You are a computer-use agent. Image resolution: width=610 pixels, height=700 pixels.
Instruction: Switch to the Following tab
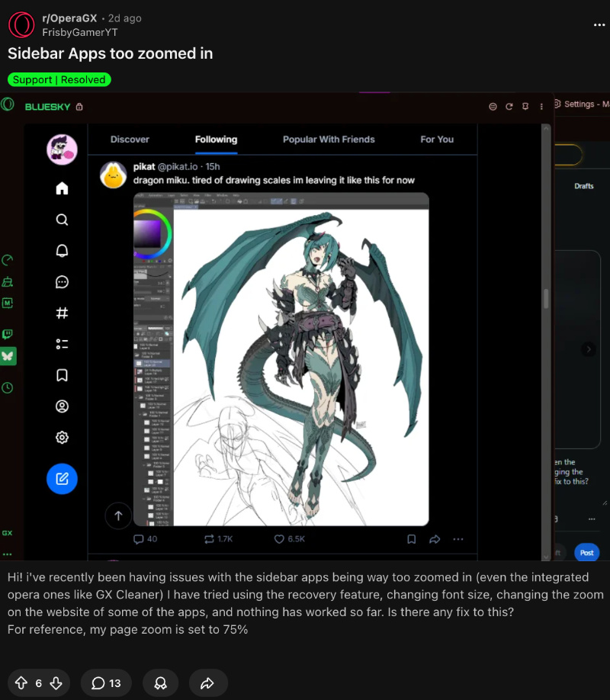coord(216,140)
